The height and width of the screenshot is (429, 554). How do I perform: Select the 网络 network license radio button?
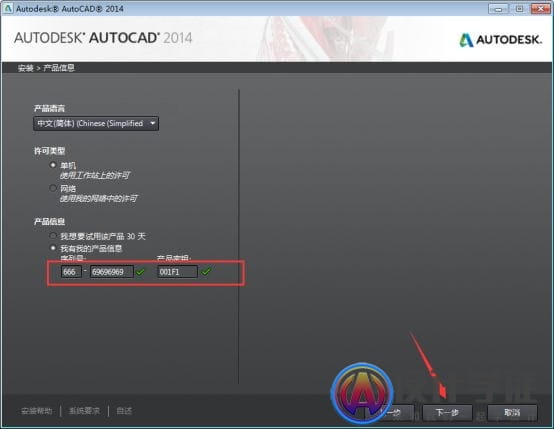(x=53, y=188)
